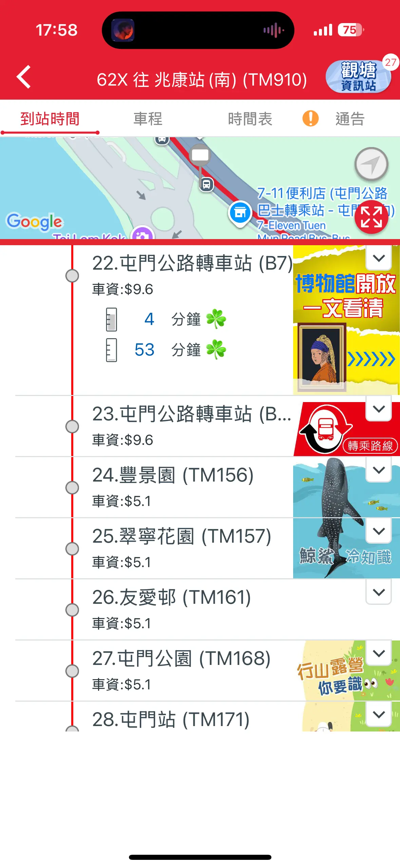Expand stop 27 屯門公園 chevron
The image size is (400, 868).
[379, 653]
